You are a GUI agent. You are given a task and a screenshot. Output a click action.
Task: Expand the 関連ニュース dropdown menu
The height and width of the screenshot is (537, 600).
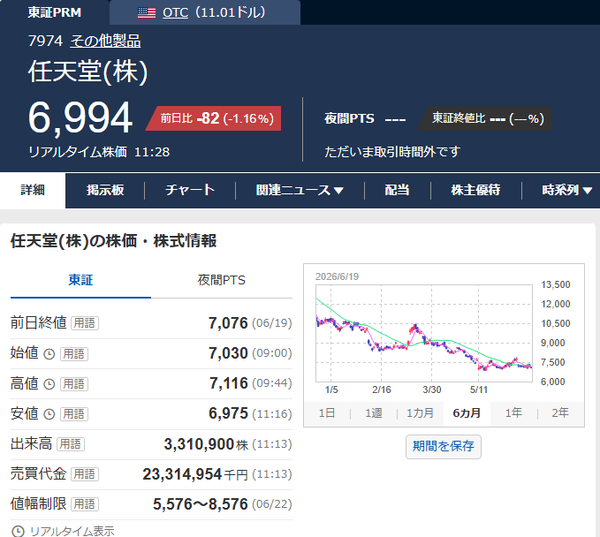[x=300, y=190]
